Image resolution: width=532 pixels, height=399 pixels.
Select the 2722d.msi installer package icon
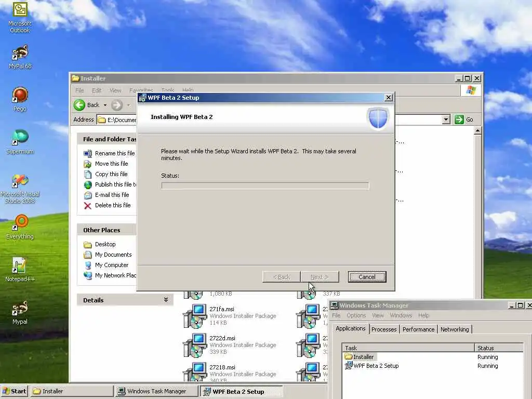[195, 345]
